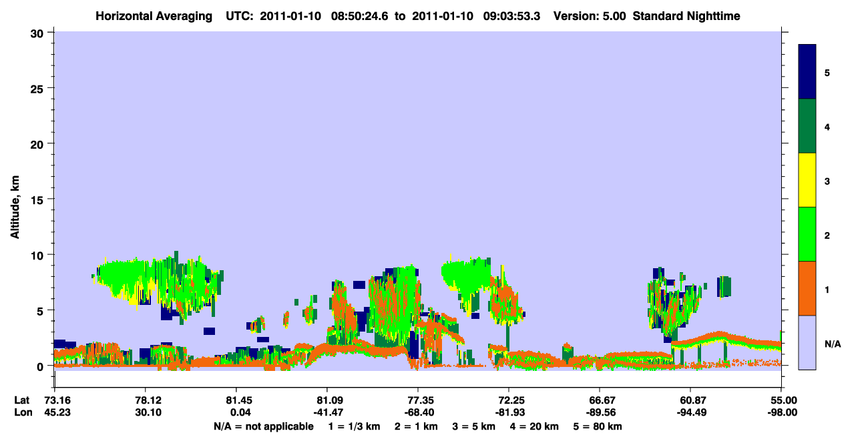Click the bright green colorbar segment labeled 2
The height and width of the screenshot is (445, 868).
(x=807, y=234)
